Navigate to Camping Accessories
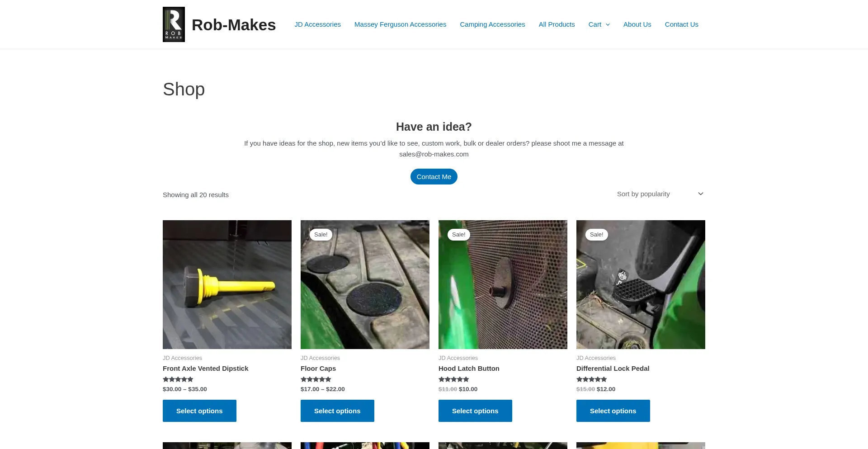This screenshot has height=449, width=868. [492, 24]
